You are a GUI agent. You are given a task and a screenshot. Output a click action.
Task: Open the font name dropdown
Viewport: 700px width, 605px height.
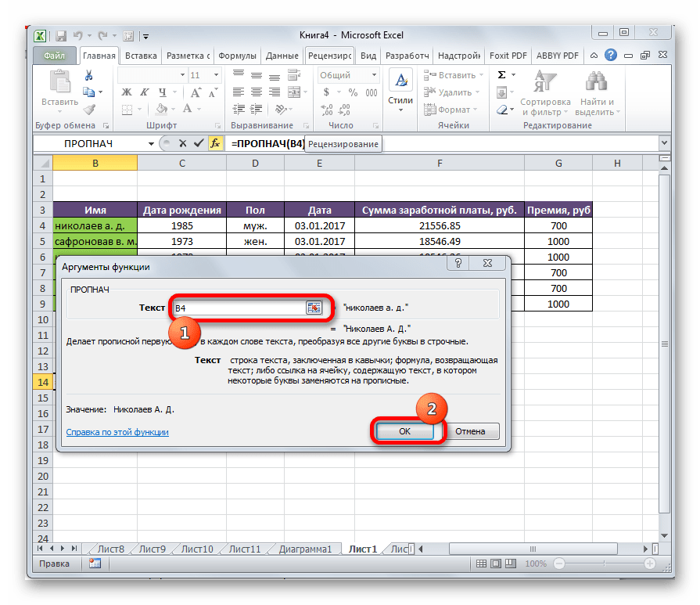tap(182, 75)
